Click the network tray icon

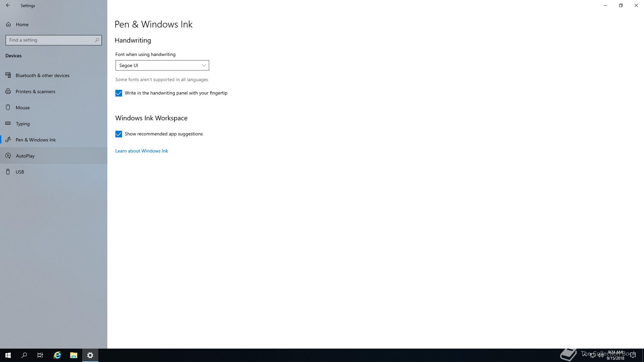[592, 355]
